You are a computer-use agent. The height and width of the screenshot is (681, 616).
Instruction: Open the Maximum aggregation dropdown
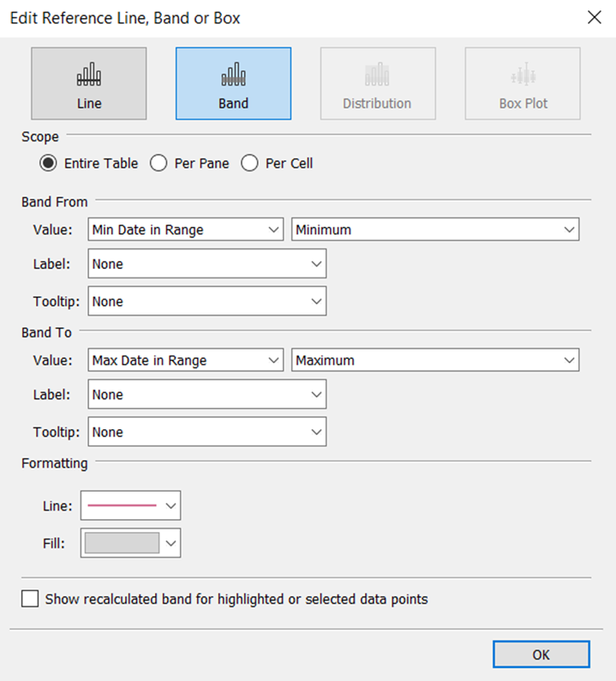435,360
